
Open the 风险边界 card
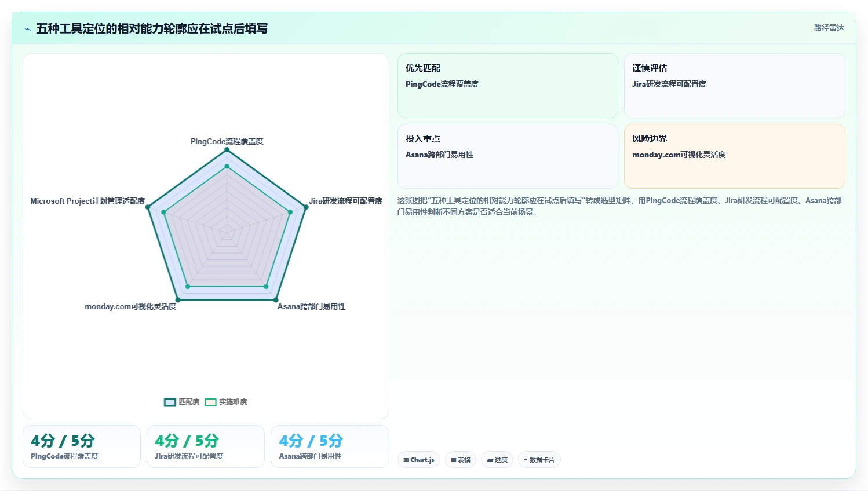[735, 156]
